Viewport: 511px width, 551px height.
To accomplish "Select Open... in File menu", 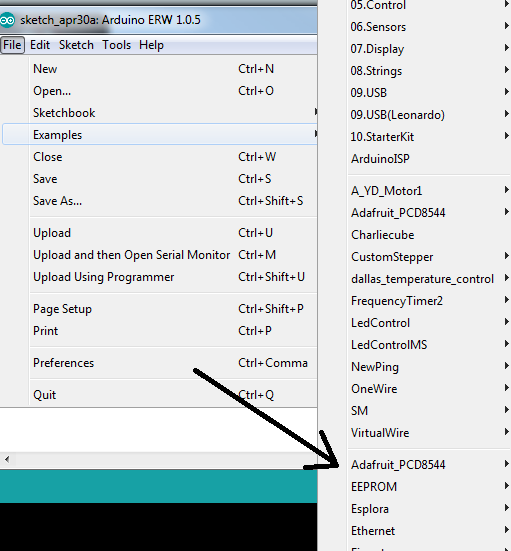I will coord(160,91).
